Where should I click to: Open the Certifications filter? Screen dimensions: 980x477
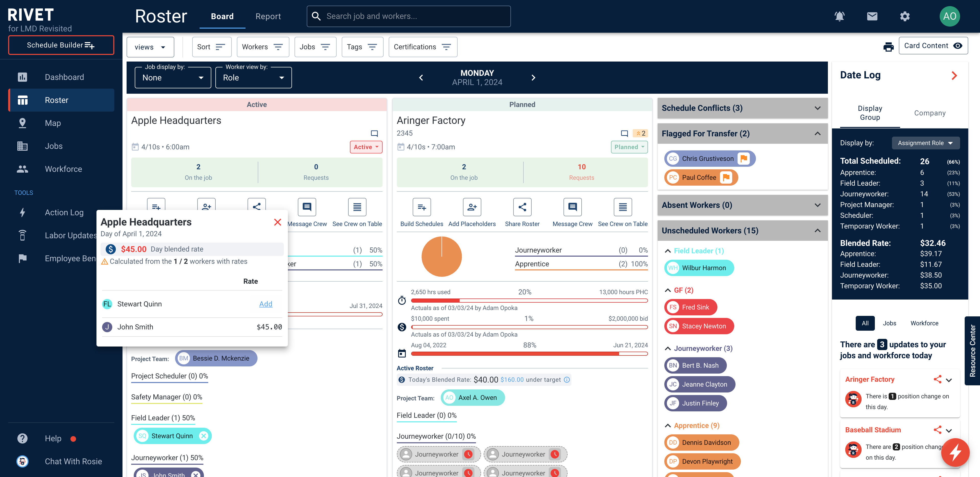pyautogui.click(x=423, y=47)
